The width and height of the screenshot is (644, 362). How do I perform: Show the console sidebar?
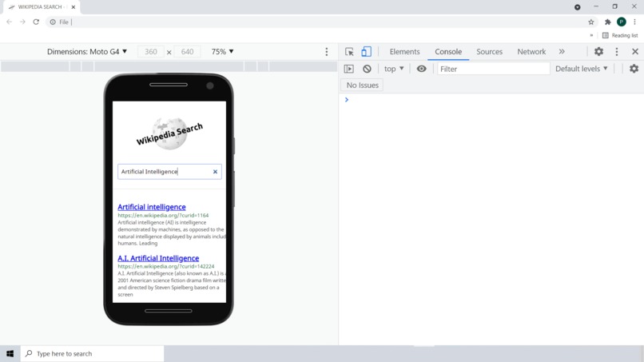click(348, 69)
